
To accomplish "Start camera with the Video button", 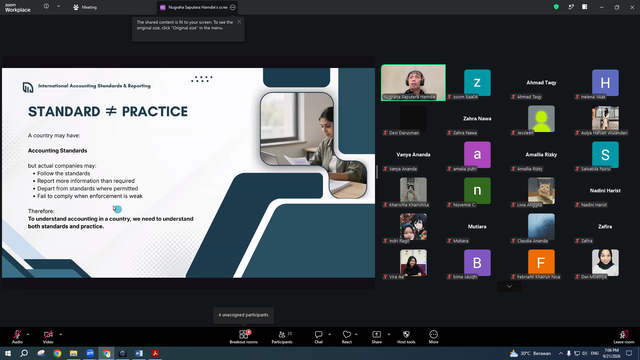I will pos(48,337).
